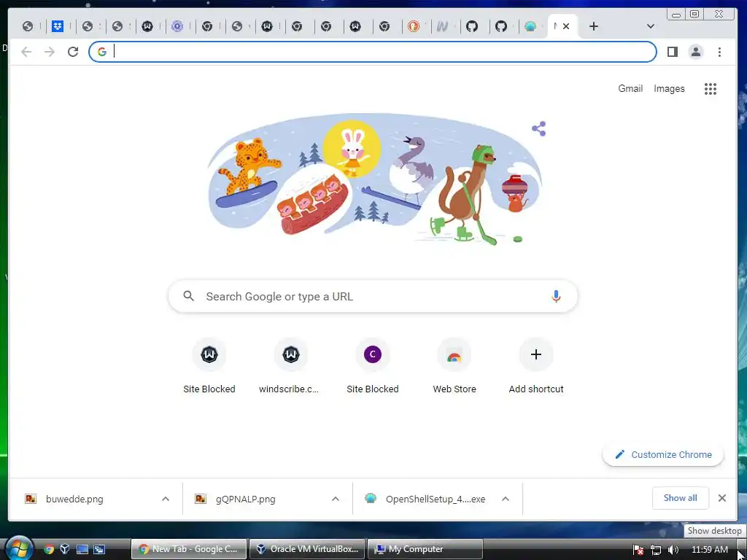
Task: Expand options for buwedde.png download
Action: tap(166, 499)
